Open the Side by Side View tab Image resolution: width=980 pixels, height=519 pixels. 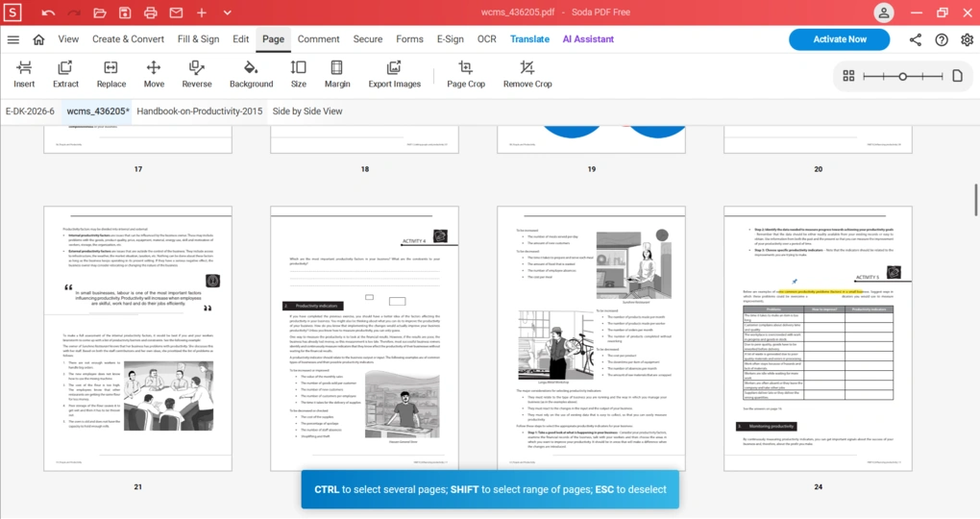pyautogui.click(x=307, y=111)
